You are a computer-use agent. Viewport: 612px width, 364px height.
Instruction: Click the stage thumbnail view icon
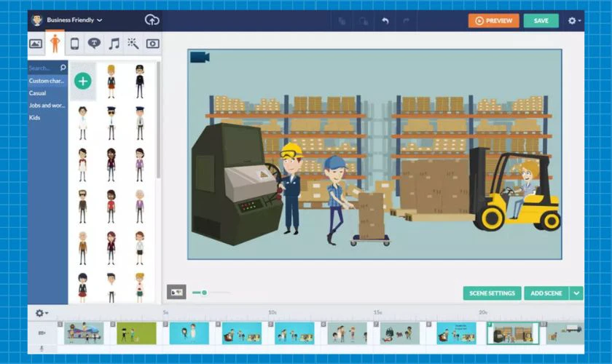point(176,292)
